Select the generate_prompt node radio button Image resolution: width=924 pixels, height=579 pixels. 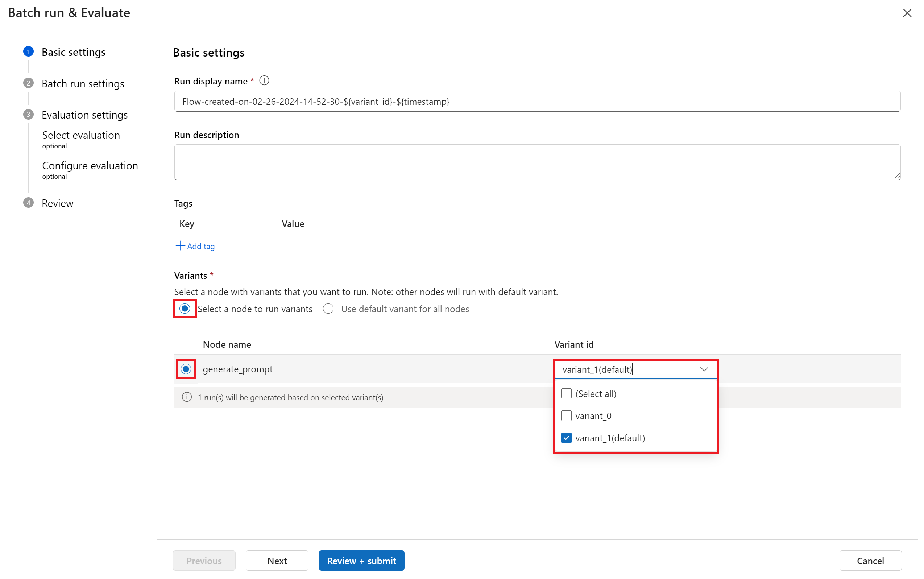[186, 369]
